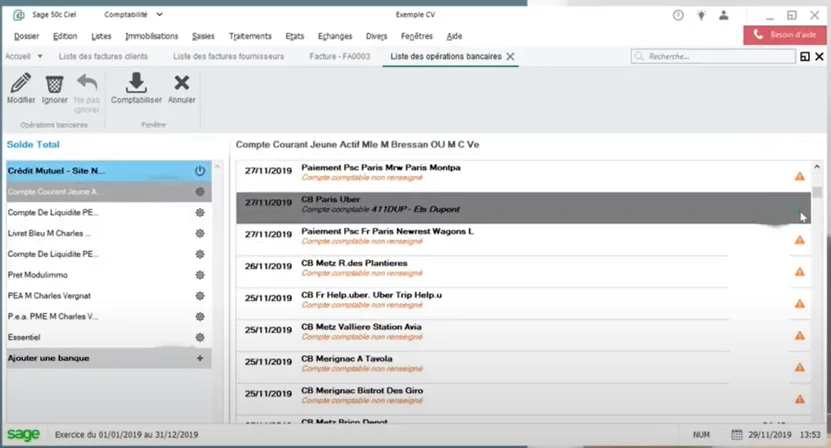Click warning icon for Paiement Psc Paris Mrw

(x=800, y=176)
